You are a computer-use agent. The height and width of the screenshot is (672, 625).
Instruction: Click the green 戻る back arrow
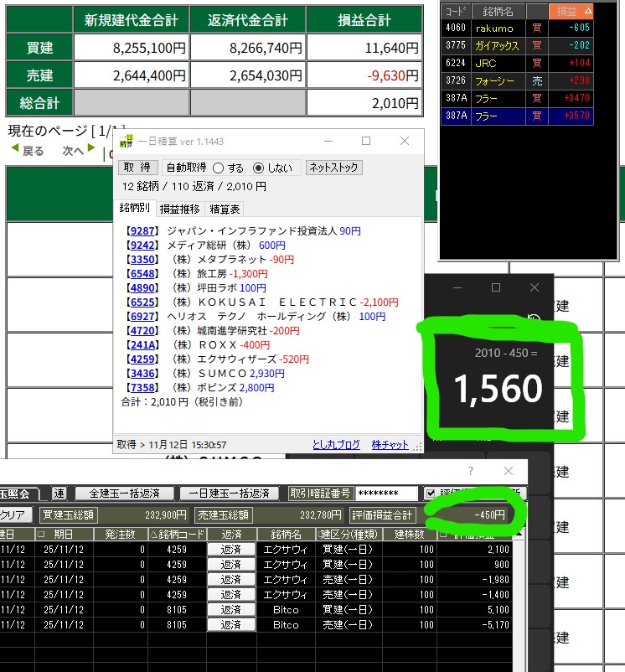click(x=14, y=150)
